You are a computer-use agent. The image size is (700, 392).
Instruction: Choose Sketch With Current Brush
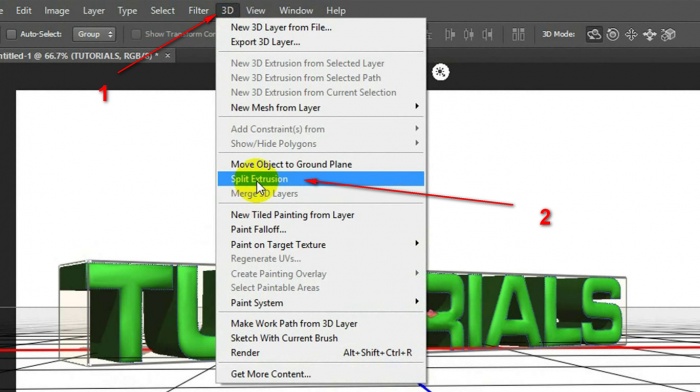pos(321,338)
